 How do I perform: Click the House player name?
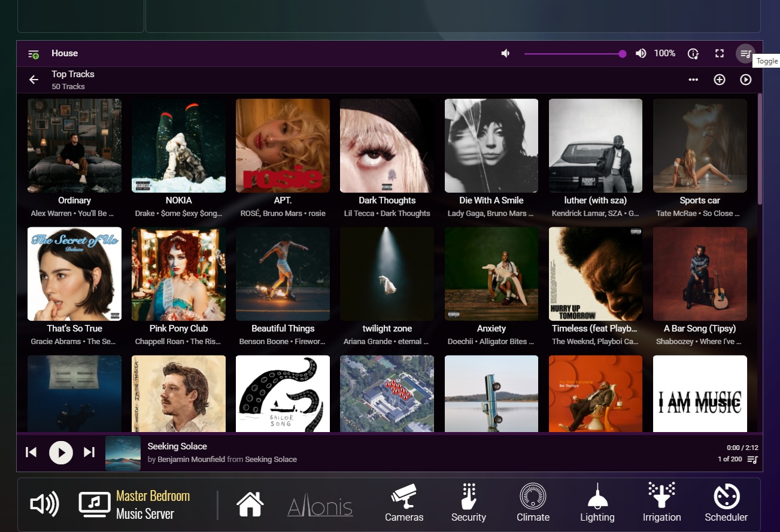[x=65, y=53]
